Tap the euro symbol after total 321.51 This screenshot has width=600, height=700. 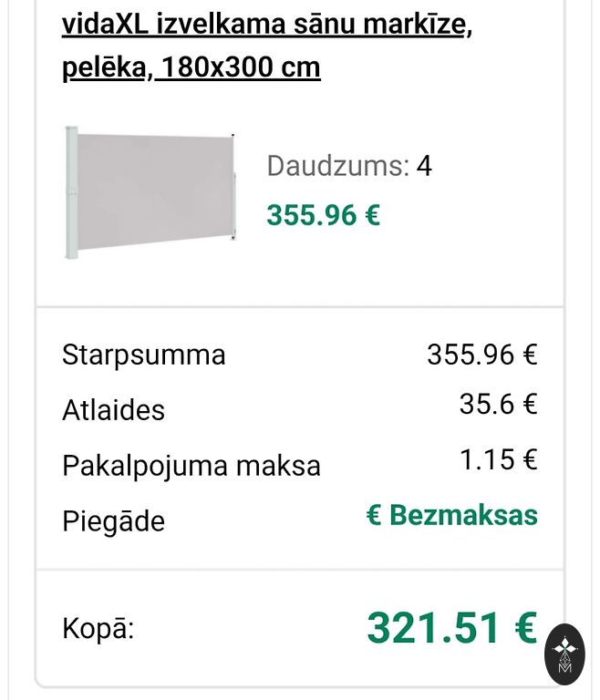[x=525, y=628]
